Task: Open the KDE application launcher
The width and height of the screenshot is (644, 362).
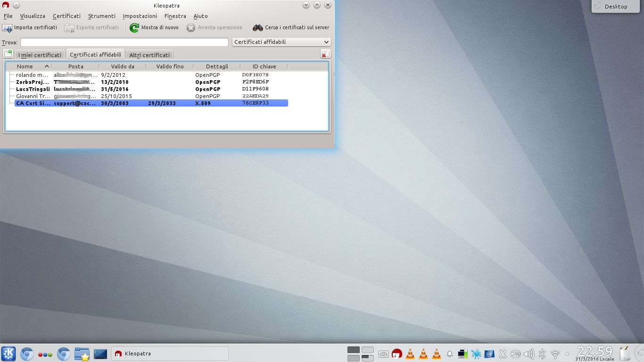Action: click(x=8, y=354)
